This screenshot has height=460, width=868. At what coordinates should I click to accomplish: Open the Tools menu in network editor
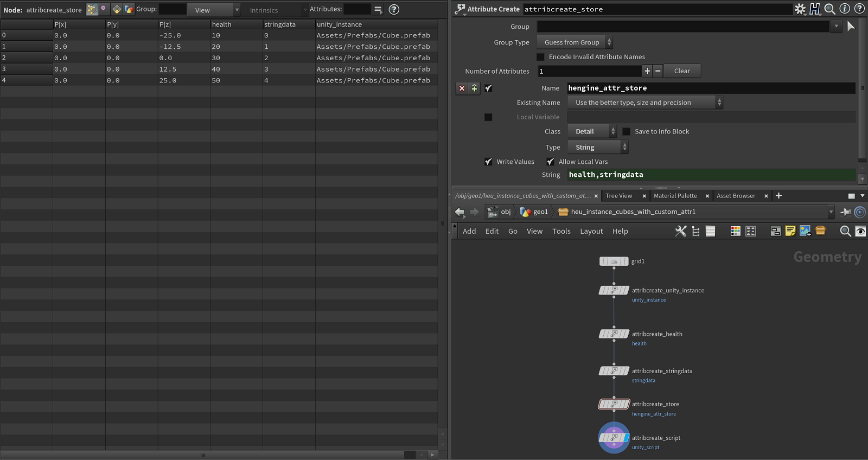click(561, 231)
